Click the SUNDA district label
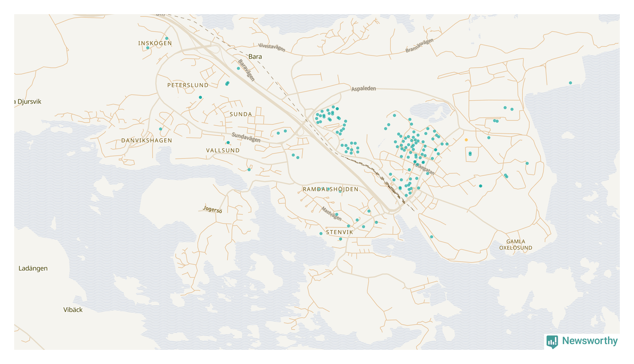This screenshot has height=364, width=634. [x=241, y=114]
